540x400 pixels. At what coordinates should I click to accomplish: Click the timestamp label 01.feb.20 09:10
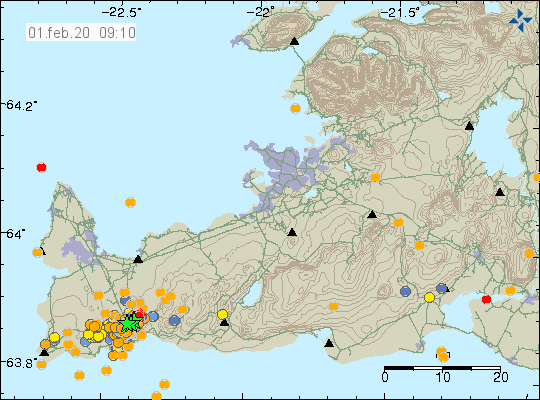coord(81,33)
